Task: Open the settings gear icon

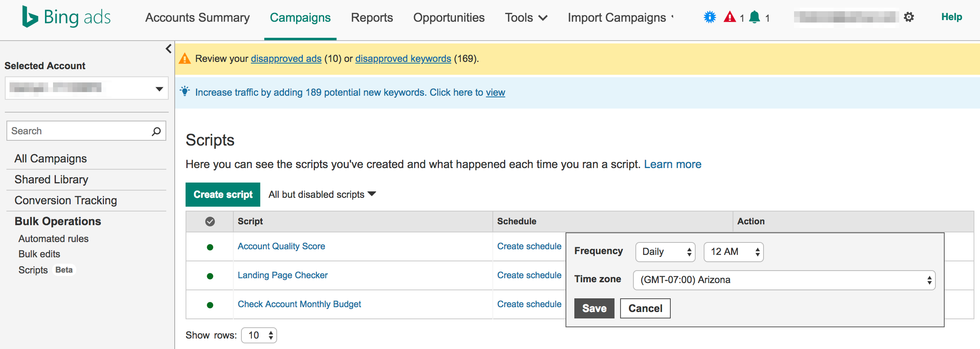Action: [x=909, y=17]
